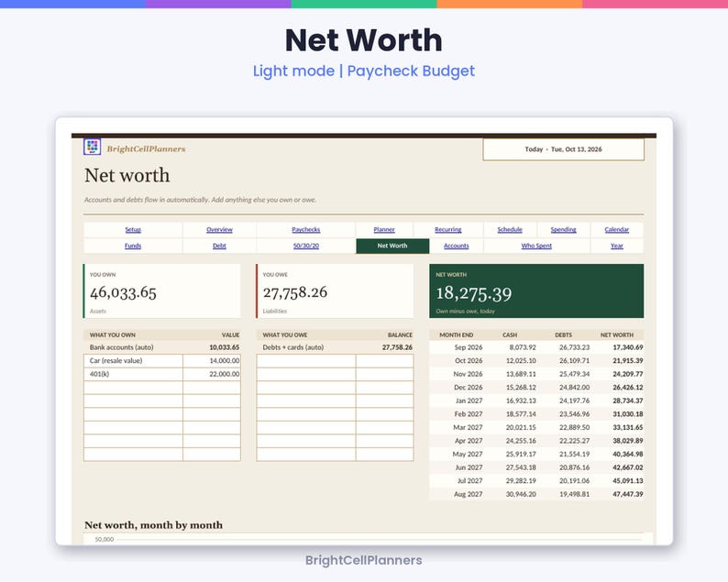Screen dimensions: 728x582
Task: Select Jul 2027 net worth 45,091.13
Action: pos(628,481)
